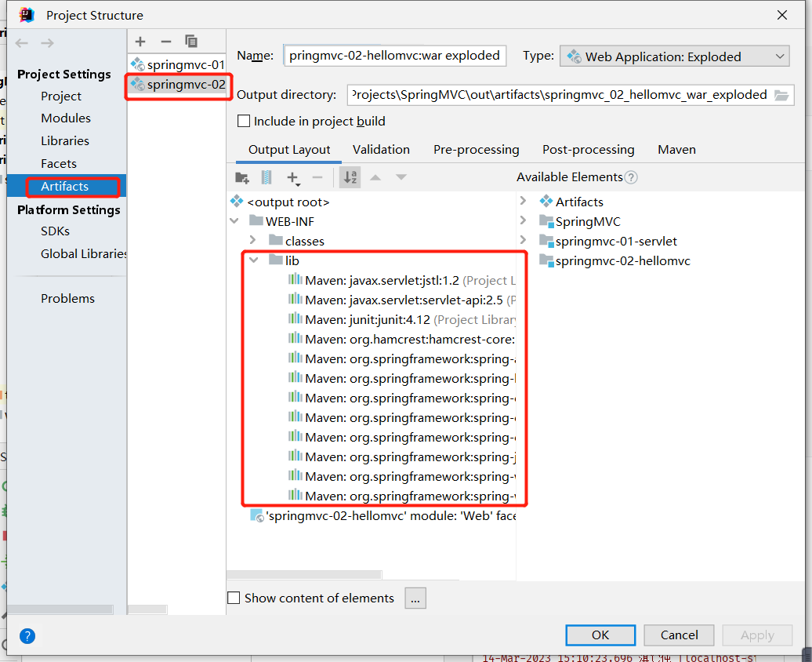The image size is (812, 662).
Task: Click output layout horizontal scrollbar
Action: [304, 575]
